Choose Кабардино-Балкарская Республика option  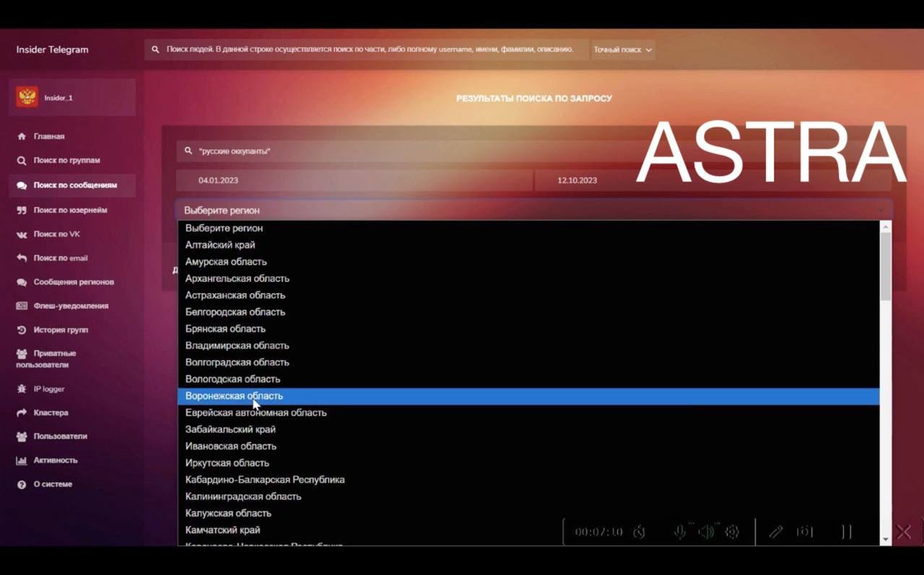[528, 480]
